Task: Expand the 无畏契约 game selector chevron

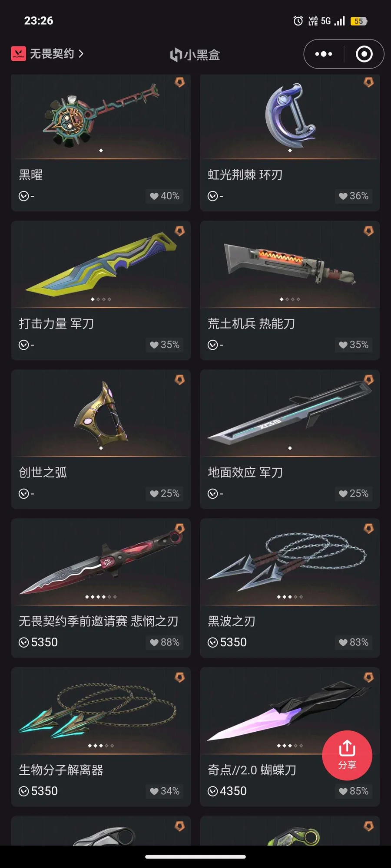Action: (x=81, y=54)
